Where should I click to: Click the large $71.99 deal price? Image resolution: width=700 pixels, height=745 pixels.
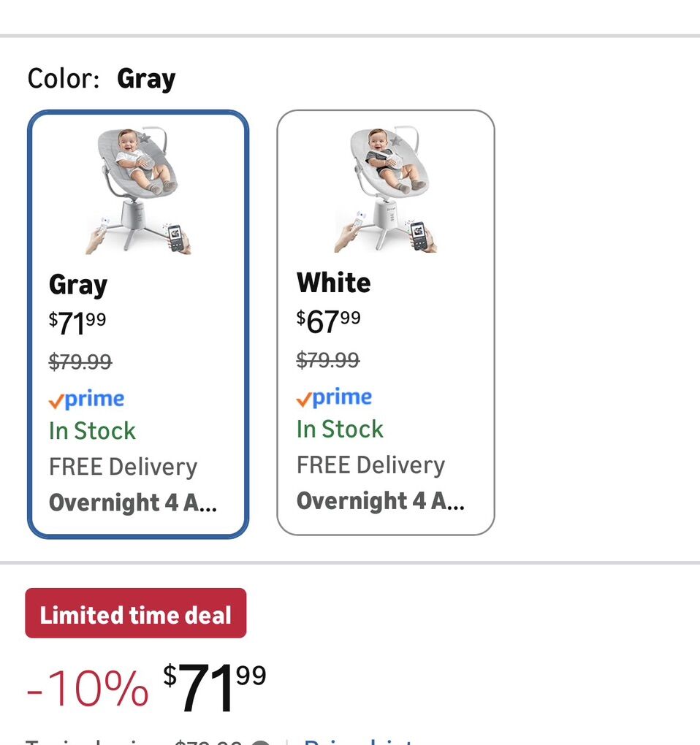[214, 687]
